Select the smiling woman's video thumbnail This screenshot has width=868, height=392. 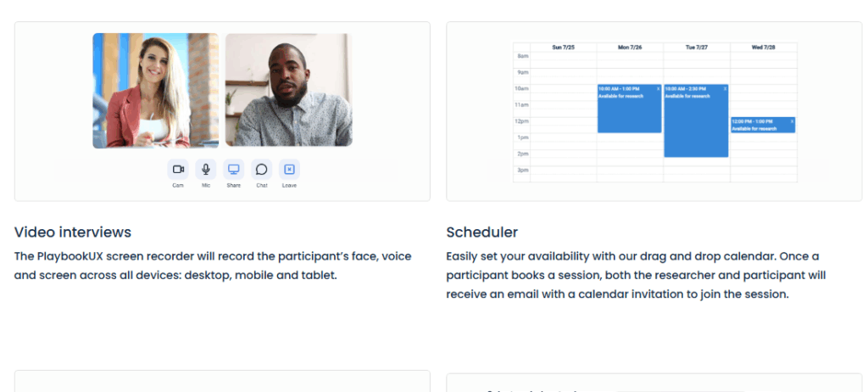pos(155,91)
